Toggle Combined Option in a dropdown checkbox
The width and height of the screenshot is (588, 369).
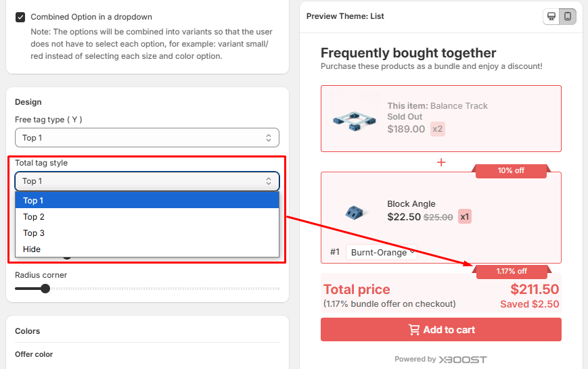[x=20, y=17]
